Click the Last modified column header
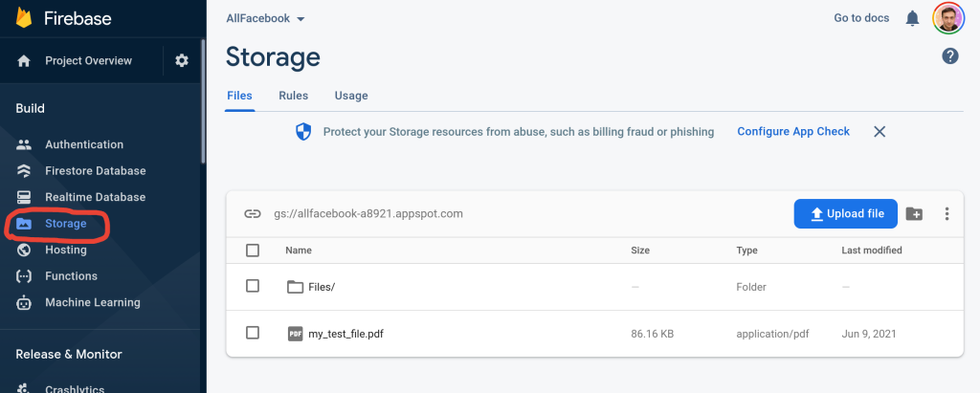Viewport: 980px width, 393px height. tap(872, 250)
